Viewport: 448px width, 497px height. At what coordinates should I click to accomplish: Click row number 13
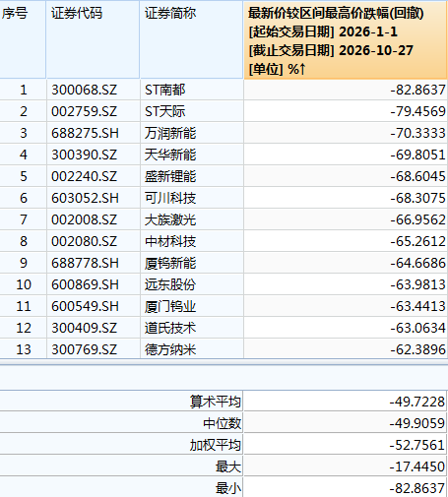[24, 349]
